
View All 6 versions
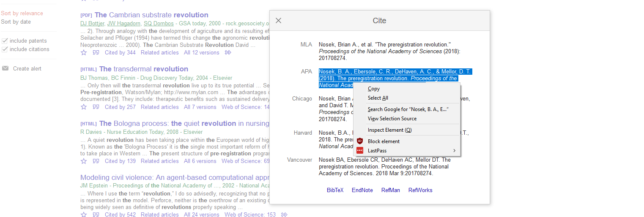[x=200, y=161]
